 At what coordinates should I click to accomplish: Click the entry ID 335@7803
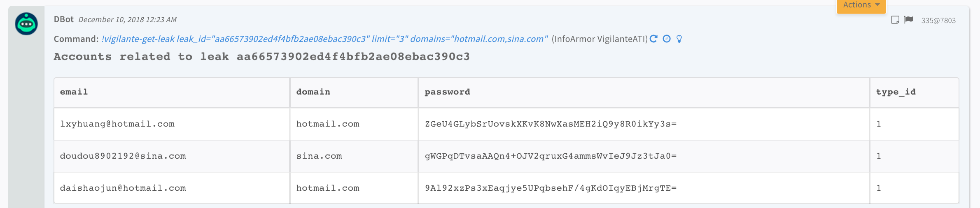pyautogui.click(x=938, y=21)
